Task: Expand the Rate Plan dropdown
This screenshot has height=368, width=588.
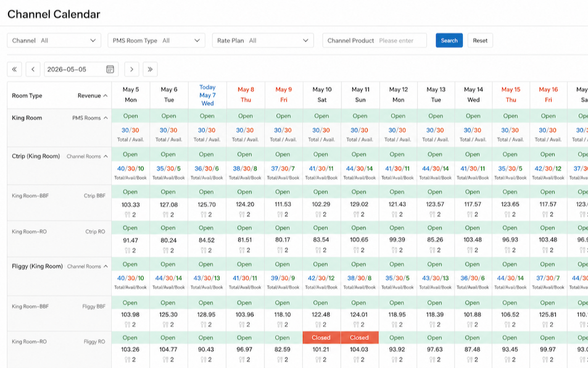Action: tap(263, 41)
